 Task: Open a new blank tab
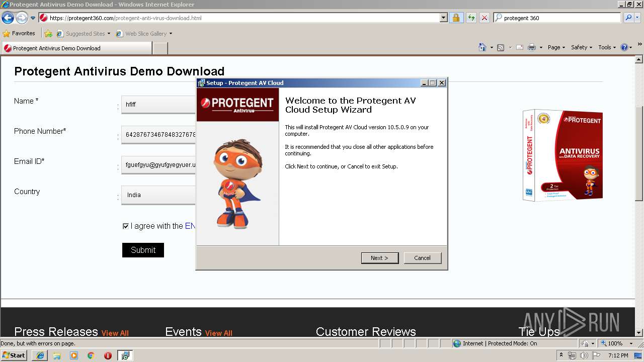(x=160, y=48)
